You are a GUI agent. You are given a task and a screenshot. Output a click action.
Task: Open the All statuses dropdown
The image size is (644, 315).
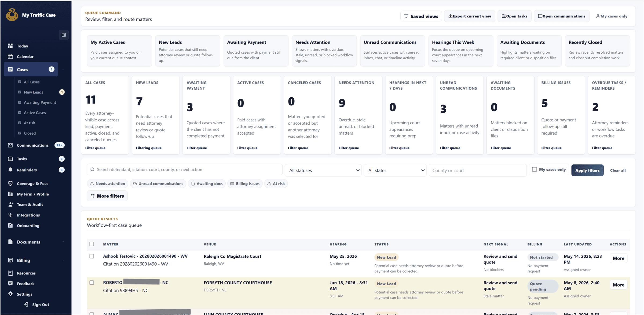coord(323,171)
